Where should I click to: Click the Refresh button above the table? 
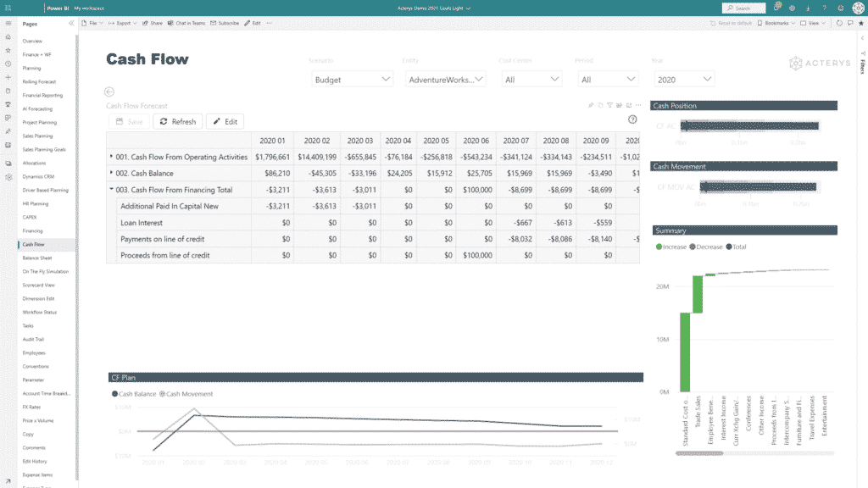[x=177, y=121]
